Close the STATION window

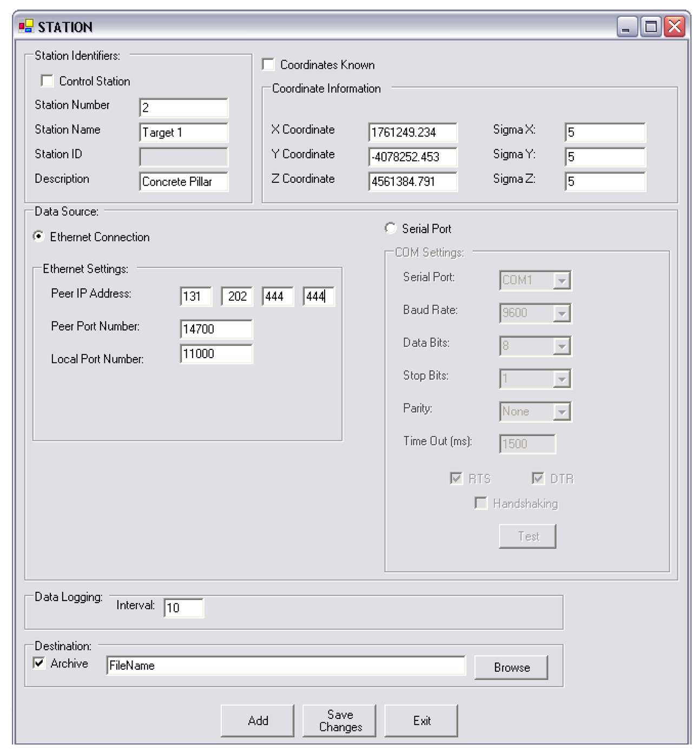pyautogui.click(x=675, y=26)
